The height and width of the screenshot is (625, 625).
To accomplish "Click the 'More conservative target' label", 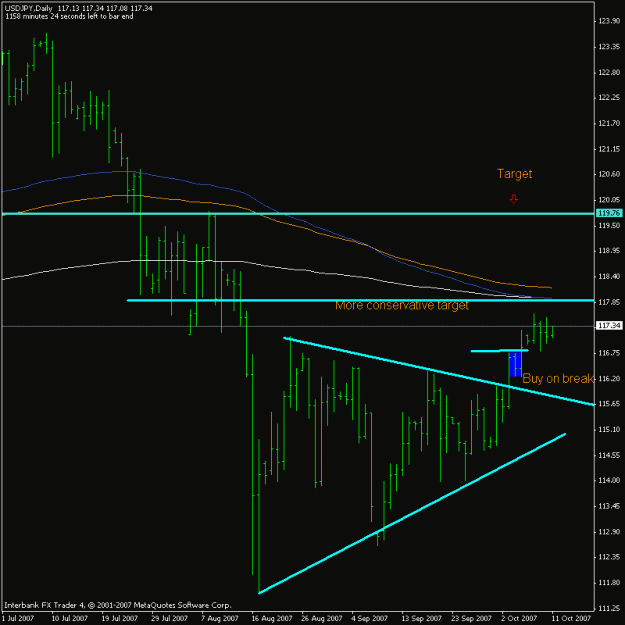I will (x=402, y=305).
